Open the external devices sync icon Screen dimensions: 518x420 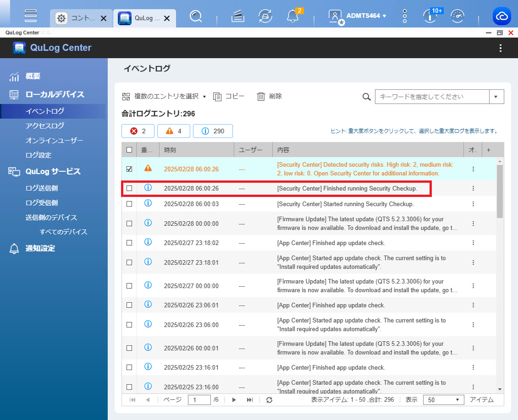265,16
